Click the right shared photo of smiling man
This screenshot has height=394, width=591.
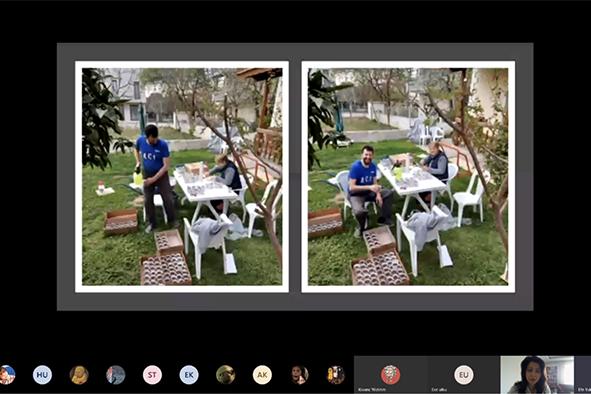click(408, 176)
